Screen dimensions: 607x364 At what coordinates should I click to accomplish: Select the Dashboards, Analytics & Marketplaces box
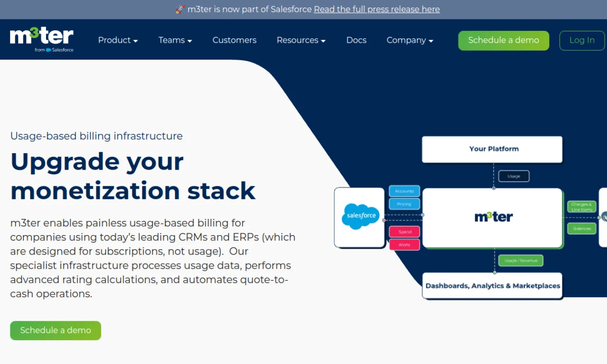pyautogui.click(x=492, y=285)
